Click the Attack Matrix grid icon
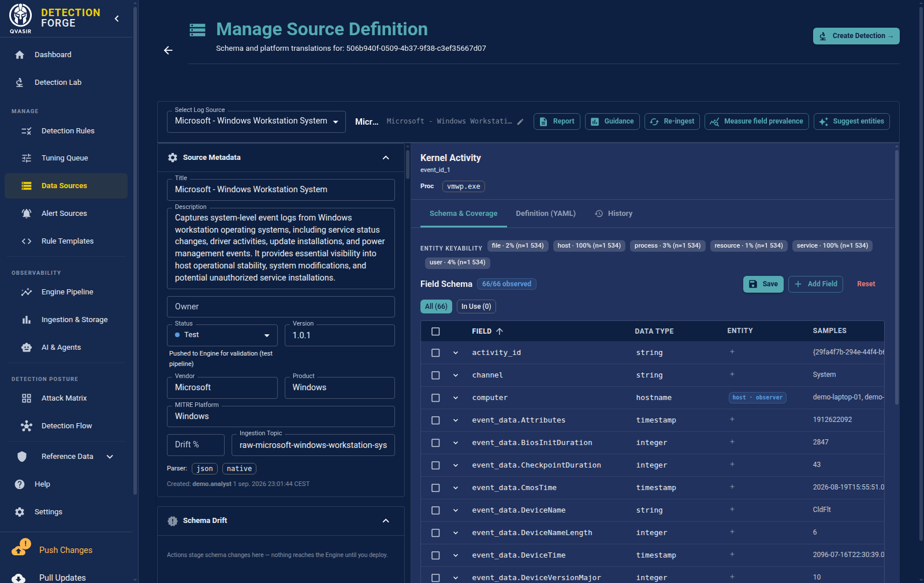The width and height of the screenshot is (924, 583). coord(27,398)
